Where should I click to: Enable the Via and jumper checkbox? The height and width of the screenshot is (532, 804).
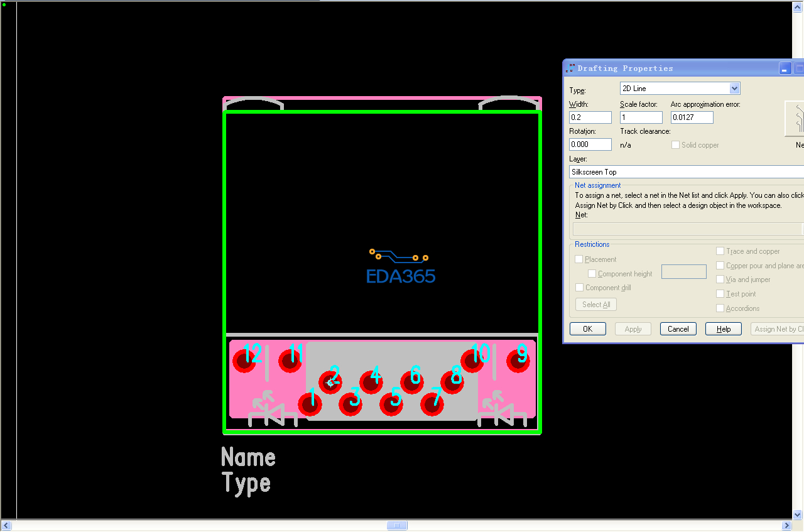[720, 280]
